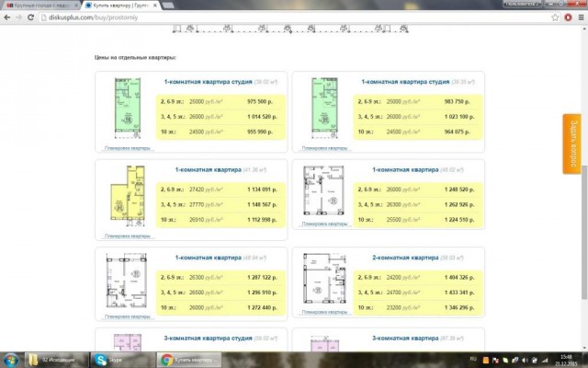Click the price '1 014 520 р.'
Image resolution: width=588 pixels, height=368 pixels.
(x=262, y=117)
